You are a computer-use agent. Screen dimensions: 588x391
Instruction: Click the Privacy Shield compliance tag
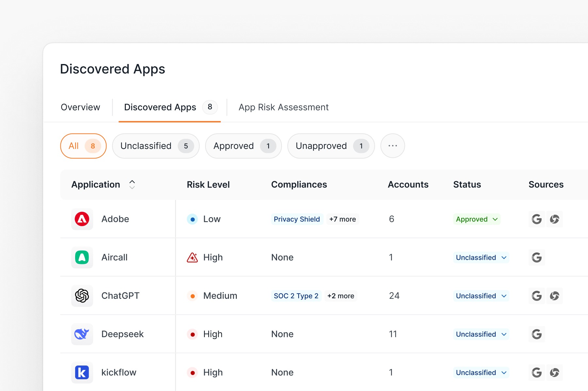click(x=297, y=219)
